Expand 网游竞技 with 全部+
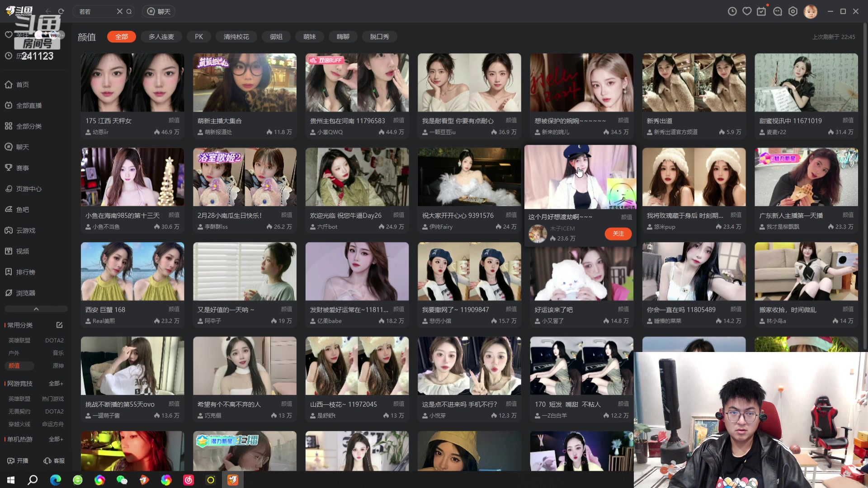 56,383
